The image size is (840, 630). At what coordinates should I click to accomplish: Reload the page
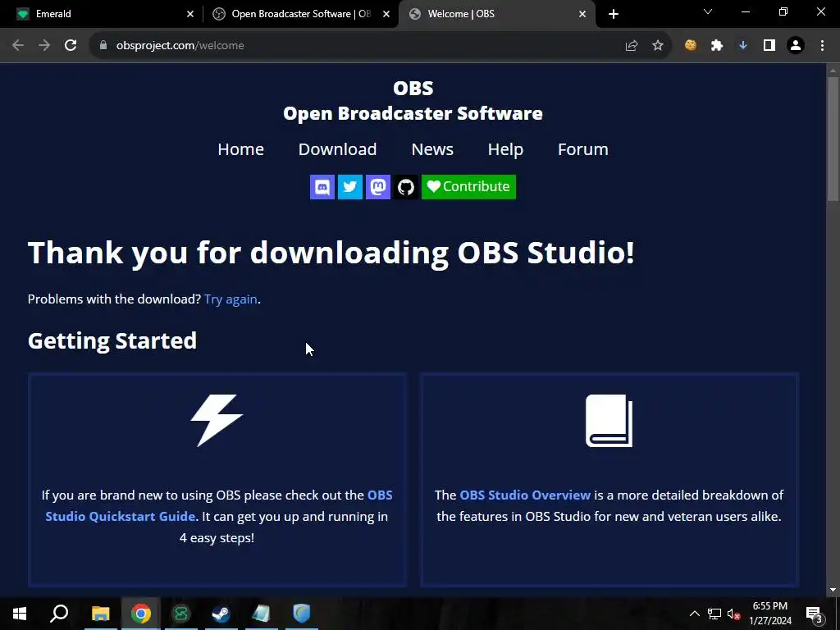pos(71,46)
